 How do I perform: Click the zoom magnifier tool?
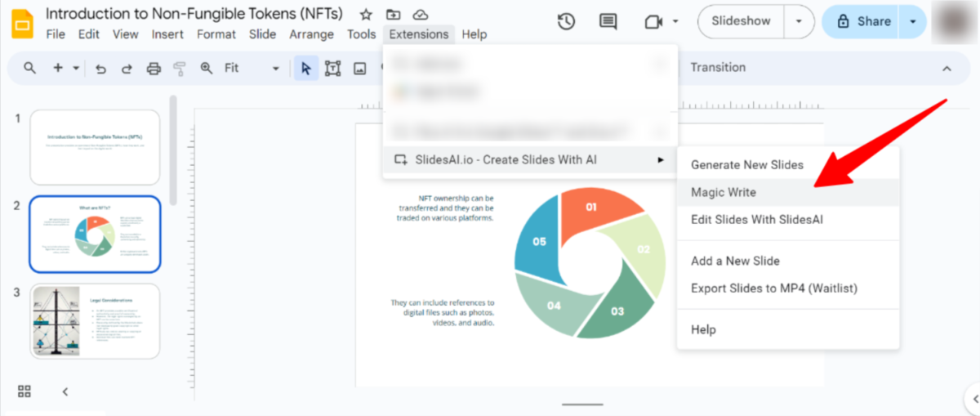[x=207, y=69]
